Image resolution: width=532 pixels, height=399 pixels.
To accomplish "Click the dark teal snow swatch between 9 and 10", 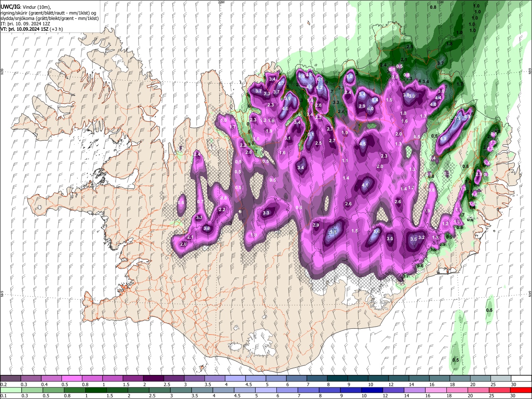I will [x=357, y=379].
